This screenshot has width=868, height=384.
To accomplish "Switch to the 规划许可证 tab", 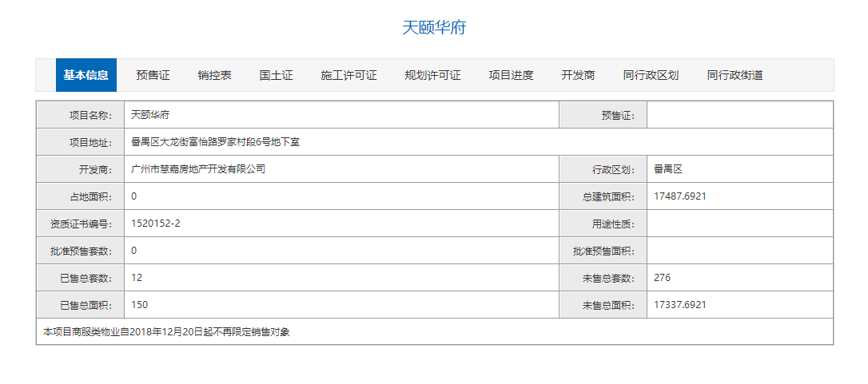I will (x=432, y=75).
